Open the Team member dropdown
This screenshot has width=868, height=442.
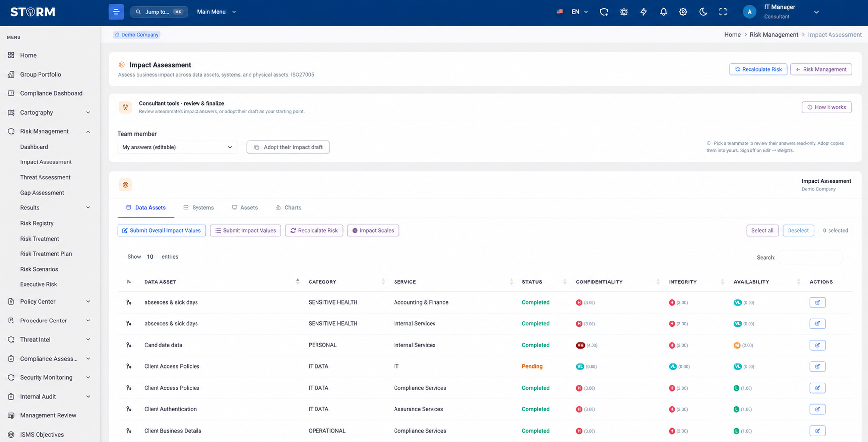(177, 147)
